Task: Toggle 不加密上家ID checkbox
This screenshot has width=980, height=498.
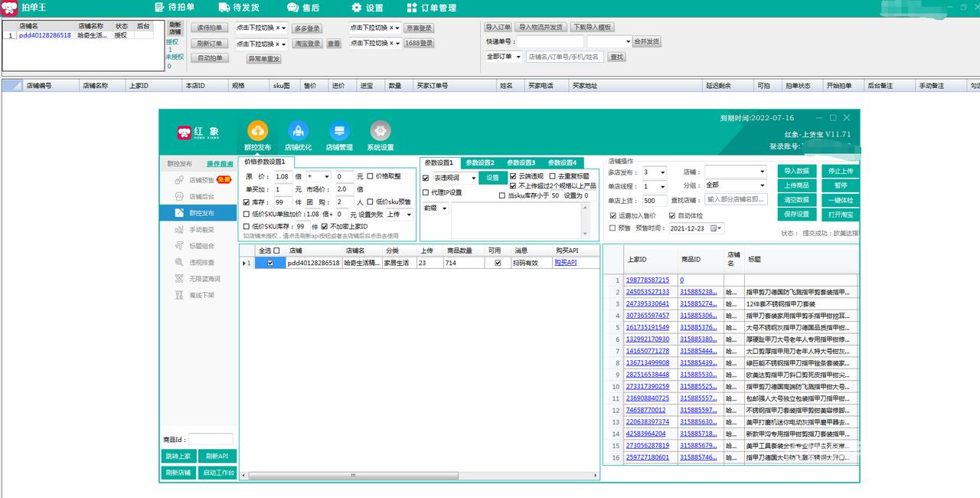Action: pos(325,227)
